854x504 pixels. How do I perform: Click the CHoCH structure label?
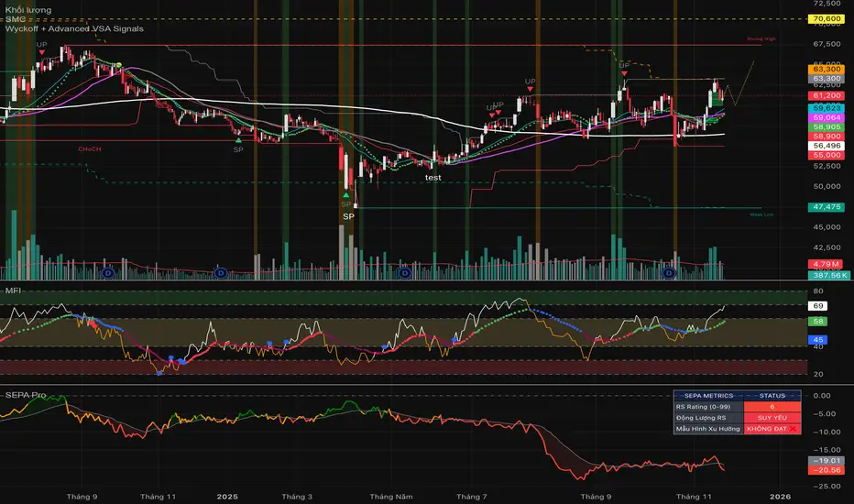[89, 148]
